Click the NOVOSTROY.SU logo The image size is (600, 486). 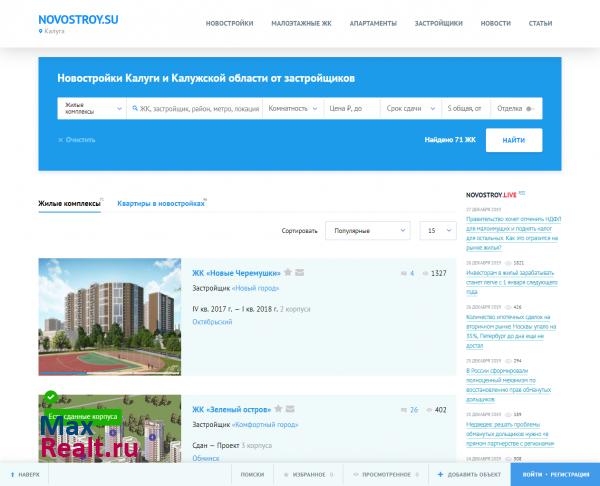click(78, 20)
